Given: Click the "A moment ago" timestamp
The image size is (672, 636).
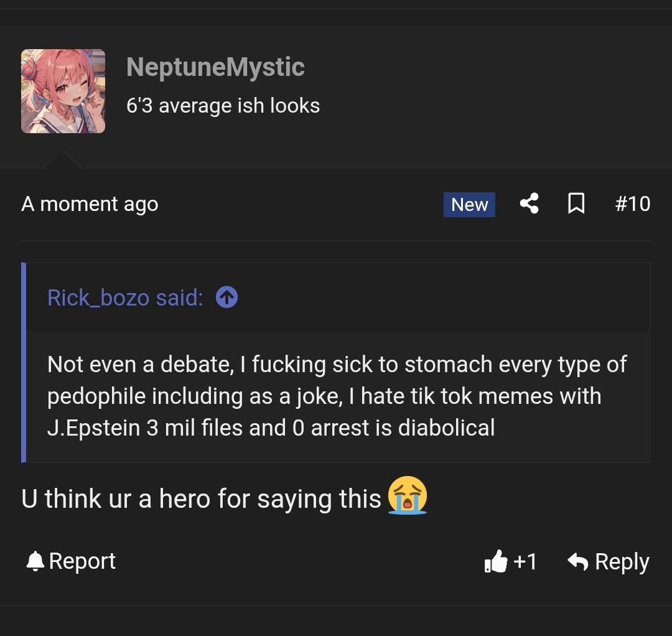Looking at the screenshot, I should coord(90,204).
